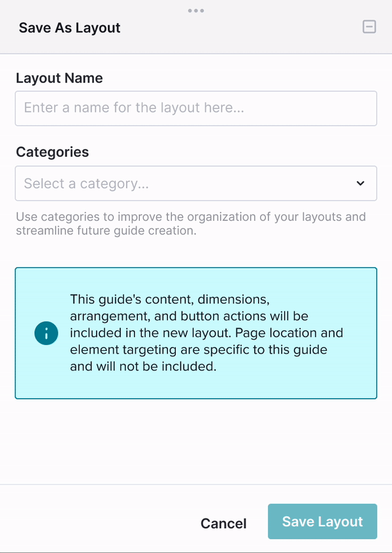The width and height of the screenshot is (392, 553).
Task: Click the info circle icon in notice
Action: coord(46,333)
